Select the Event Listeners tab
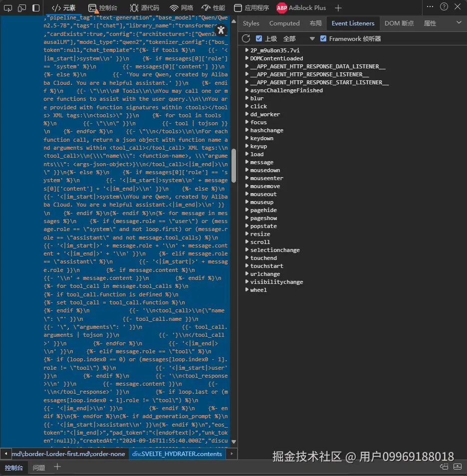The width and height of the screenshot is (467, 476). [353, 23]
